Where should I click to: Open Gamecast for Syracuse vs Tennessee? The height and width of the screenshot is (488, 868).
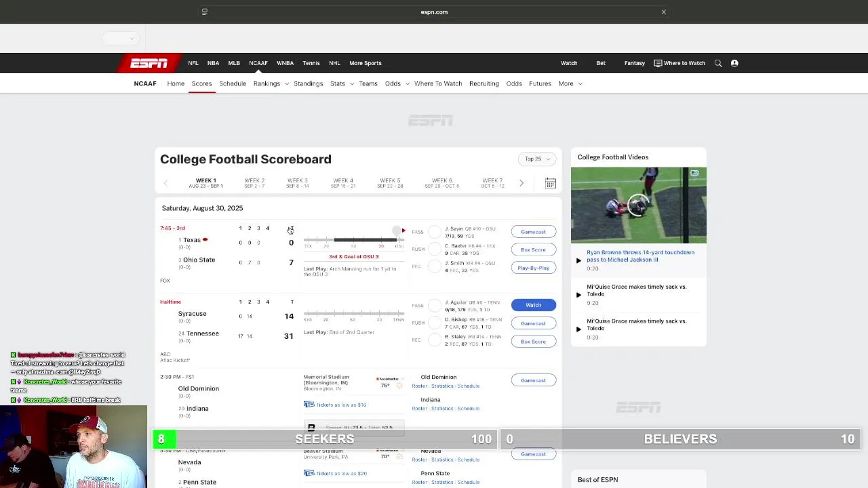tap(533, 323)
